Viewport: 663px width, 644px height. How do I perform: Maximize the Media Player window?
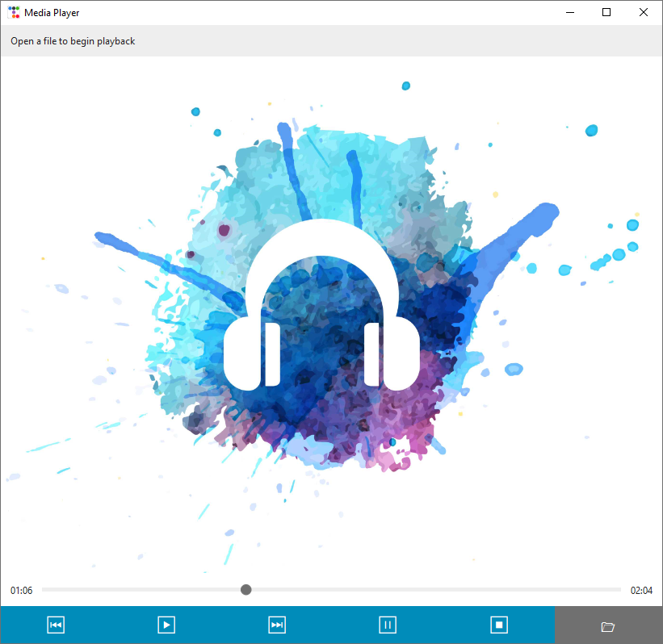click(606, 13)
